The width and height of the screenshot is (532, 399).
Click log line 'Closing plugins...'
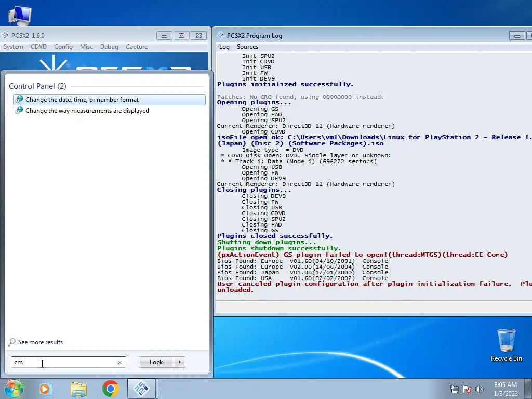254,190
